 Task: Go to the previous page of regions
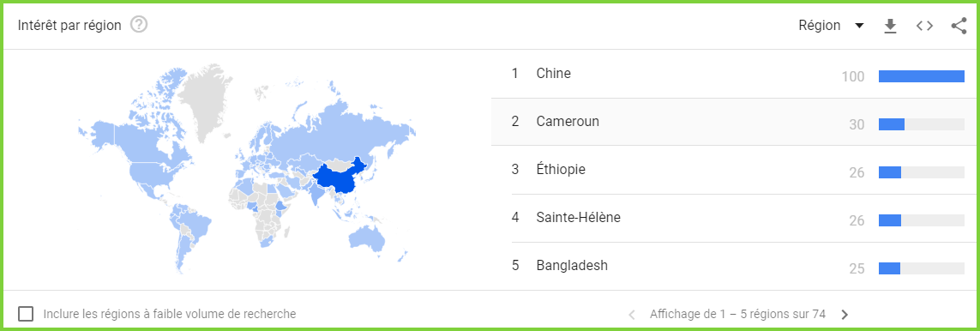click(632, 314)
